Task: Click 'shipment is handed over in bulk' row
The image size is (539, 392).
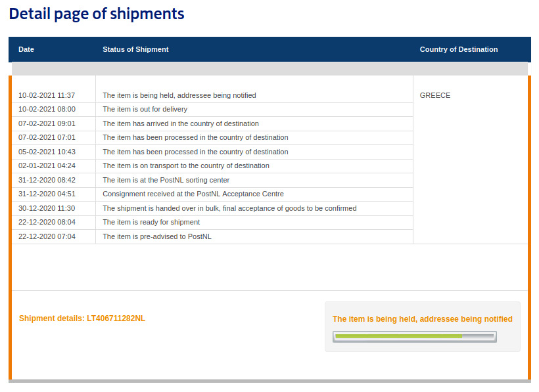Action: 229,208
